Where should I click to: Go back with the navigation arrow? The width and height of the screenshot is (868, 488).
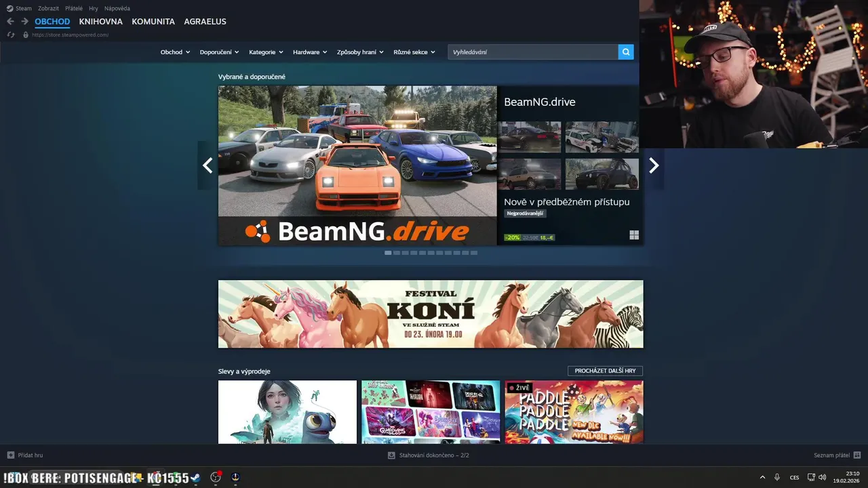10,22
